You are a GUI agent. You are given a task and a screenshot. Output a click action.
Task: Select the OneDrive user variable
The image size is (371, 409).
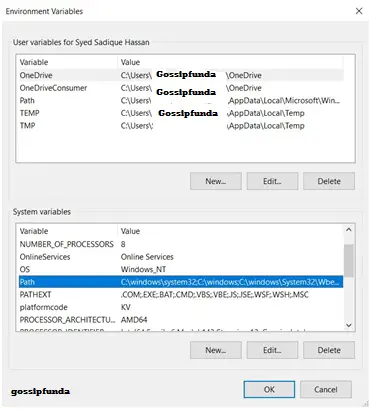[181, 75]
